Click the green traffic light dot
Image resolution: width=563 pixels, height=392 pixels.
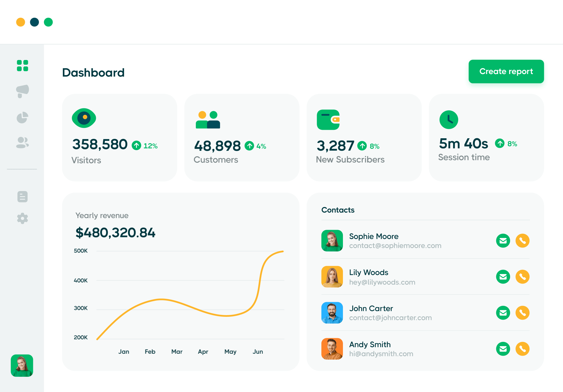coord(48,22)
